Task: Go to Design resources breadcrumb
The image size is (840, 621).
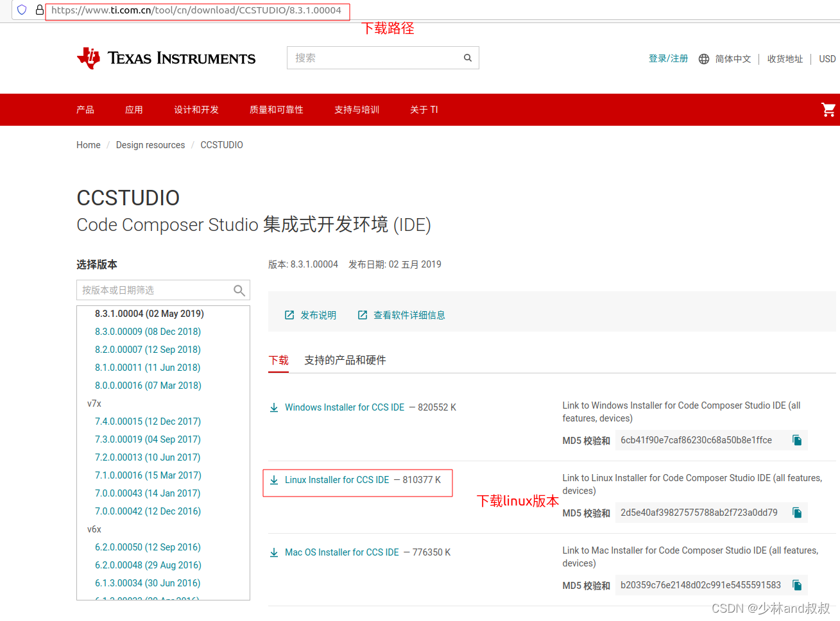Action: pyautogui.click(x=150, y=145)
